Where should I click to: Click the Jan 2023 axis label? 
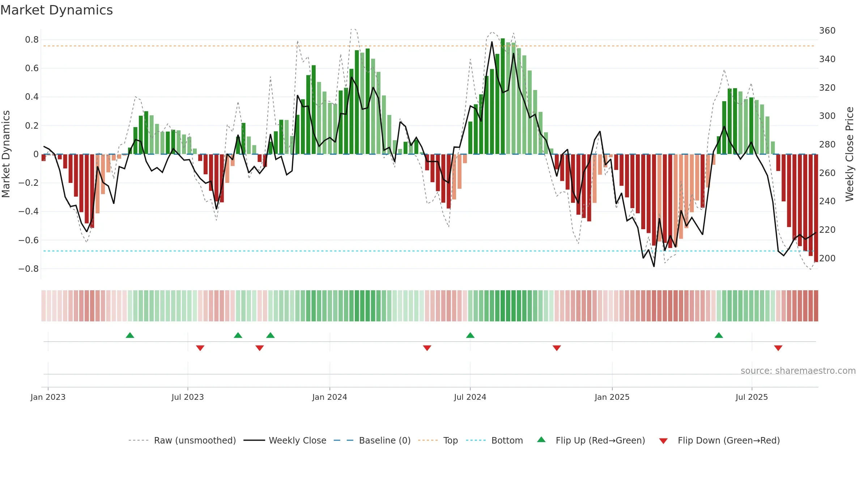point(48,397)
